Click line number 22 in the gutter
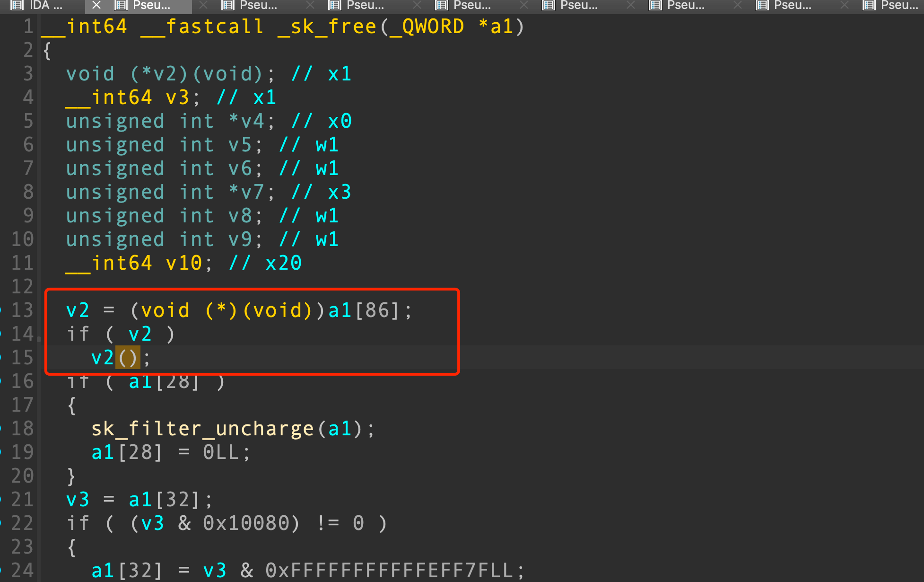The width and height of the screenshot is (924, 582). tap(22, 523)
